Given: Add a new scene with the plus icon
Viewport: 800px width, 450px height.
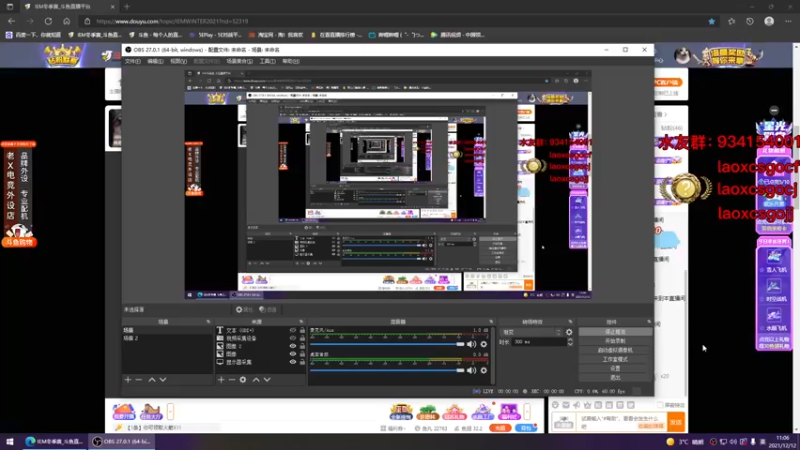Looking at the screenshot, I should [x=128, y=380].
